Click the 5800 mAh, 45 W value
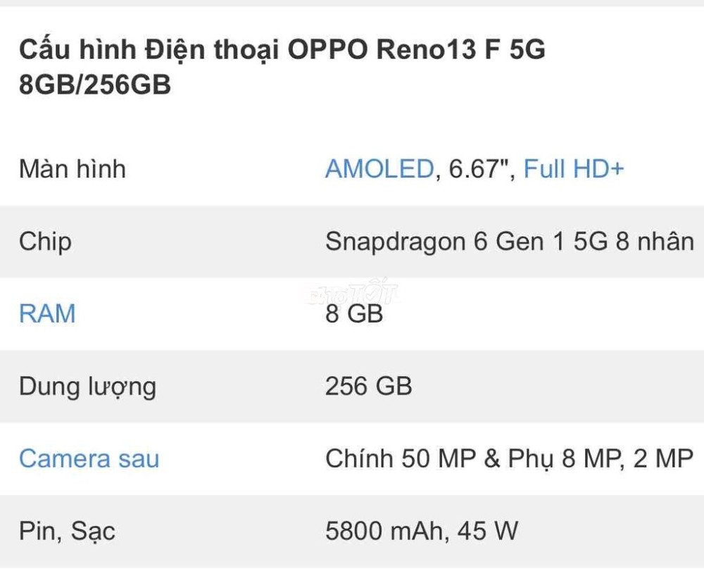Screen dimensions: 704x588 (422, 530)
